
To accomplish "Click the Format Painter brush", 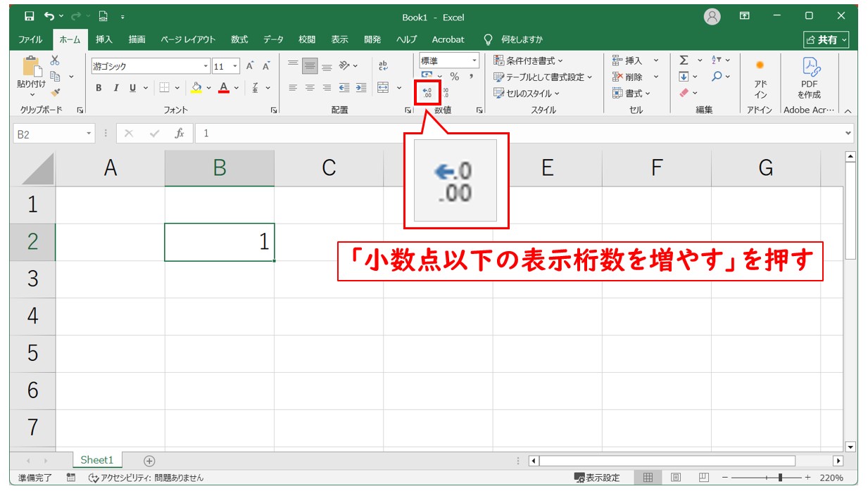I will 55,92.
